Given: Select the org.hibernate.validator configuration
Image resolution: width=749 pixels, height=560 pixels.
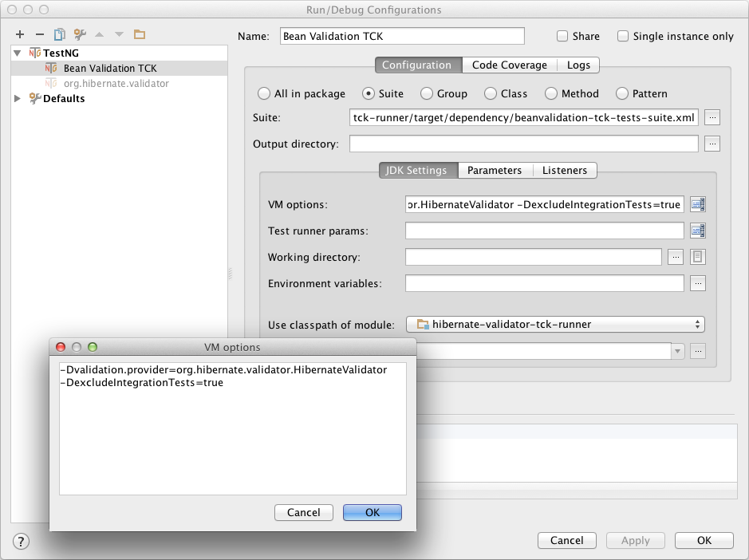Looking at the screenshot, I should pos(119,84).
